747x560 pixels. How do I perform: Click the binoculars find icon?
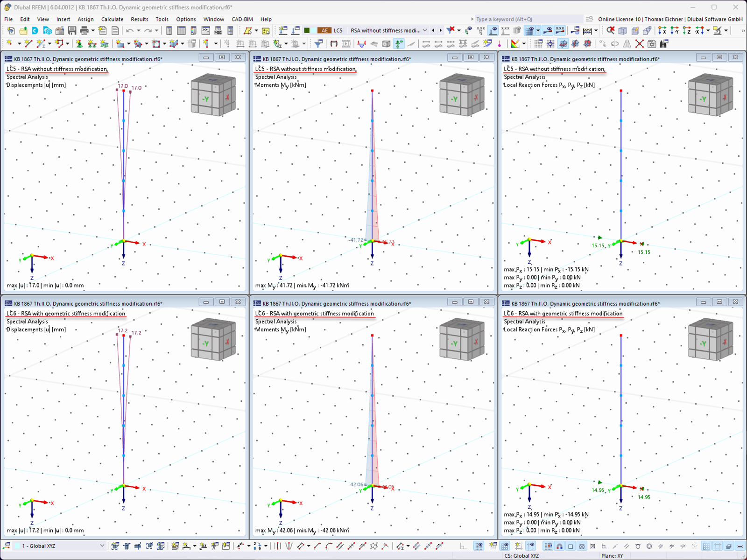pyautogui.click(x=663, y=44)
